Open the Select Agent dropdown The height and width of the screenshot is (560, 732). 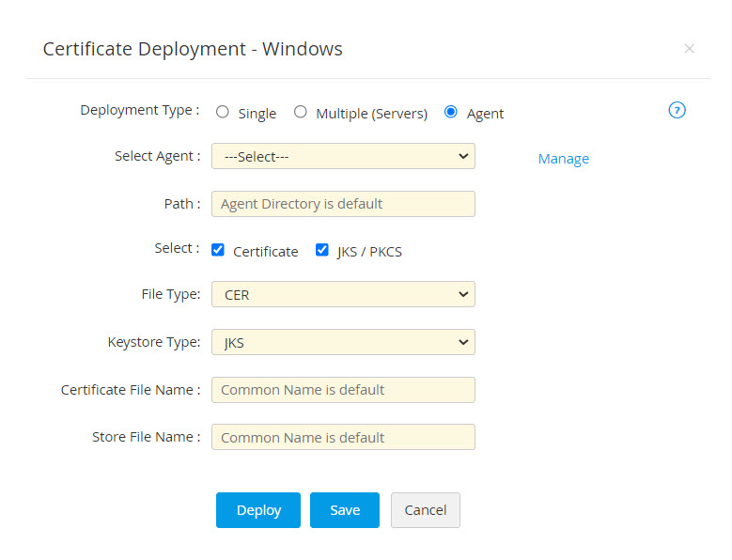[x=343, y=156]
